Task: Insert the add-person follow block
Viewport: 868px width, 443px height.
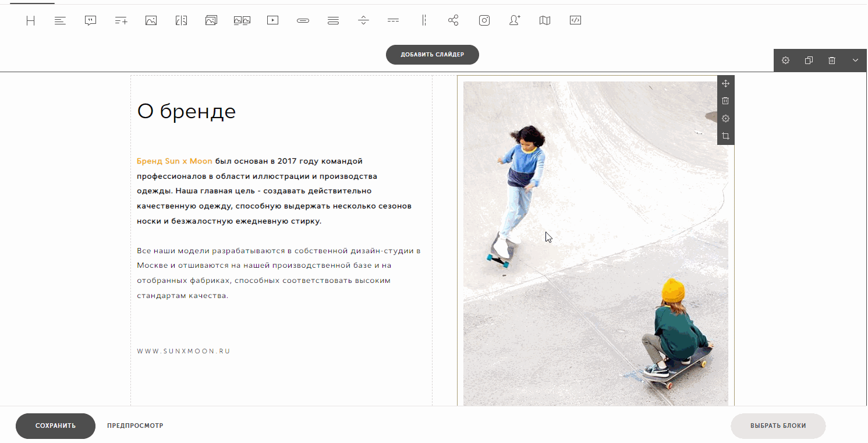Action: coord(515,20)
